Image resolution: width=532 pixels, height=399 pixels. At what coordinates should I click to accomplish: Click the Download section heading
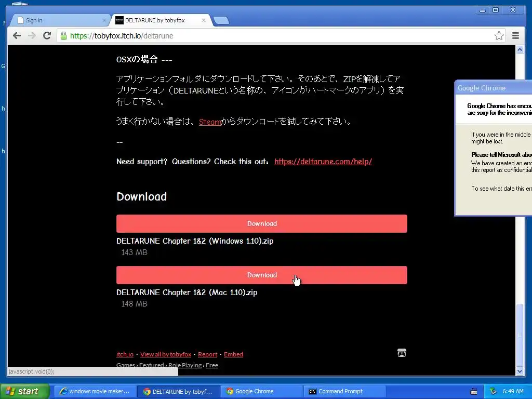pyautogui.click(x=141, y=197)
